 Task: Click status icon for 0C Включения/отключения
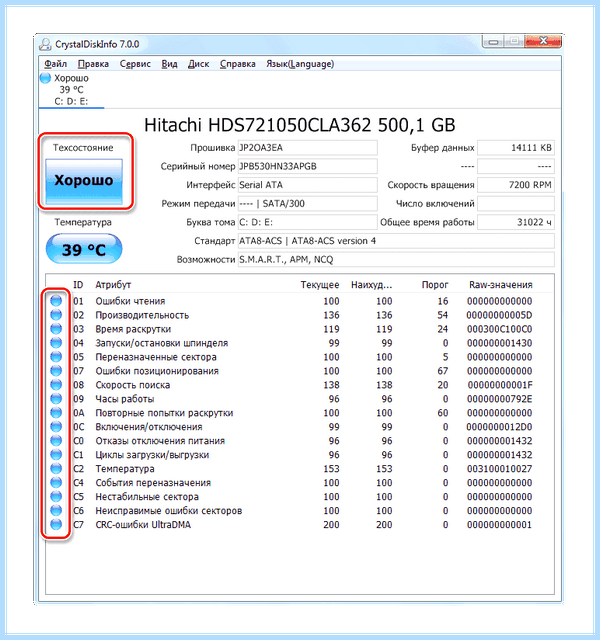tap(56, 427)
